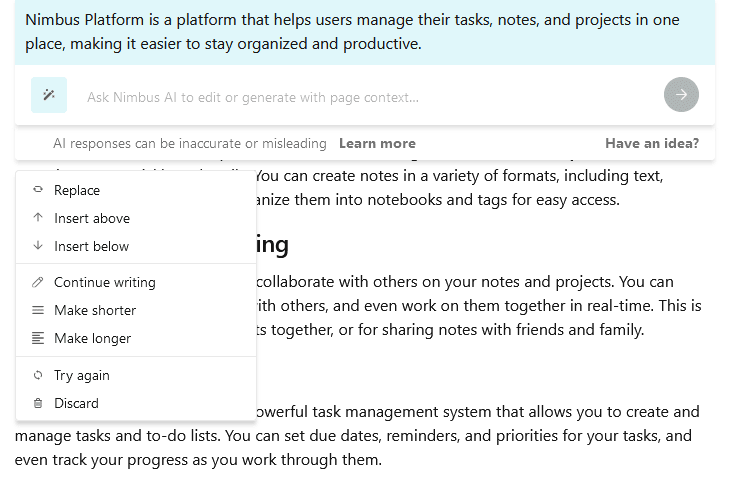The image size is (734, 478).
Task: Click the send arrow button
Action: (x=681, y=95)
